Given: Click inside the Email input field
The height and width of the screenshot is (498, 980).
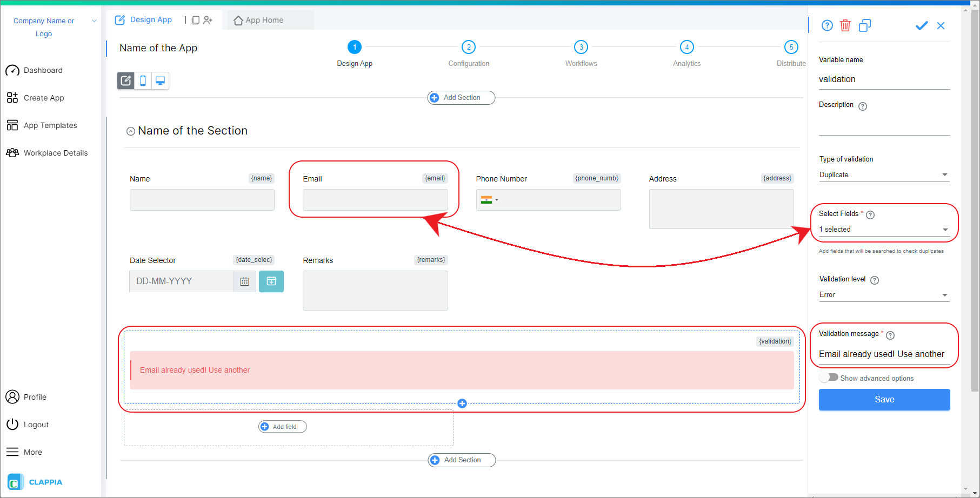Looking at the screenshot, I should (x=375, y=200).
